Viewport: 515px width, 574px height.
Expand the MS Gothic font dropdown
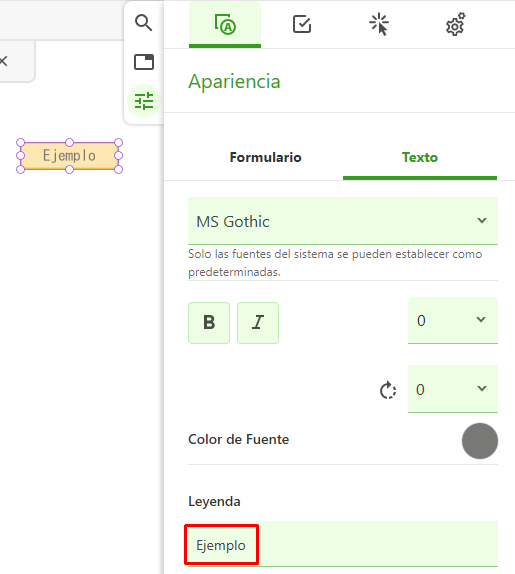coord(343,221)
